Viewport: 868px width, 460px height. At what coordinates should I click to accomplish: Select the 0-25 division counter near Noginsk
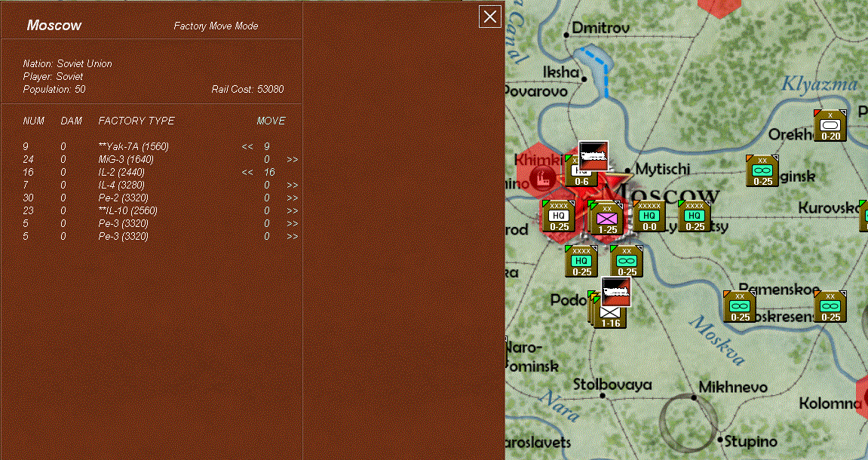pos(762,170)
